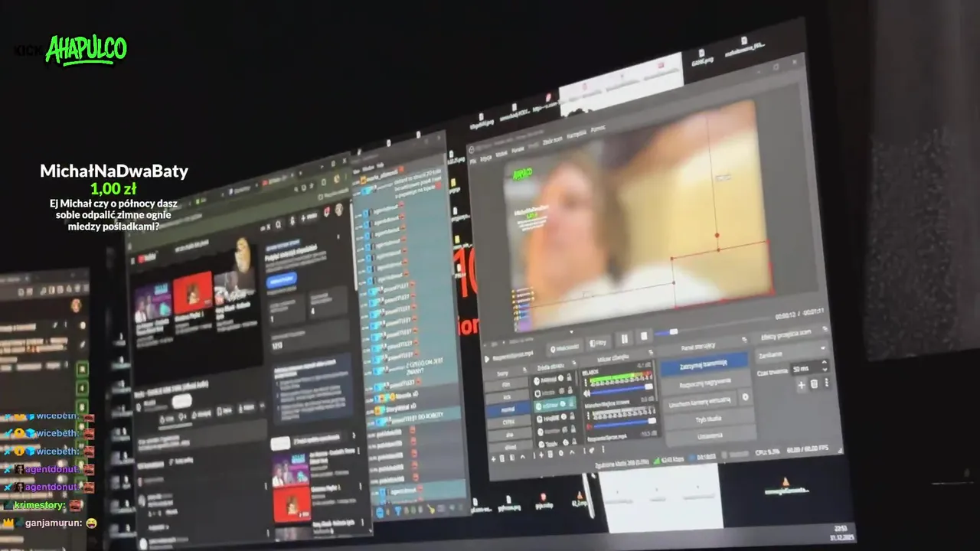Viewport: 980px width, 551px height.
Task: Open the Zbiór scen menu in OBS
Action: click(553, 140)
